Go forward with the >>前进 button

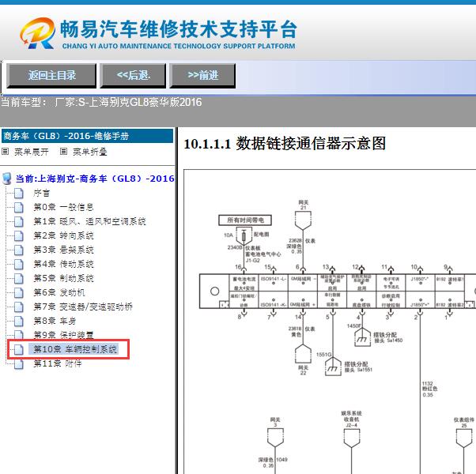point(202,76)
